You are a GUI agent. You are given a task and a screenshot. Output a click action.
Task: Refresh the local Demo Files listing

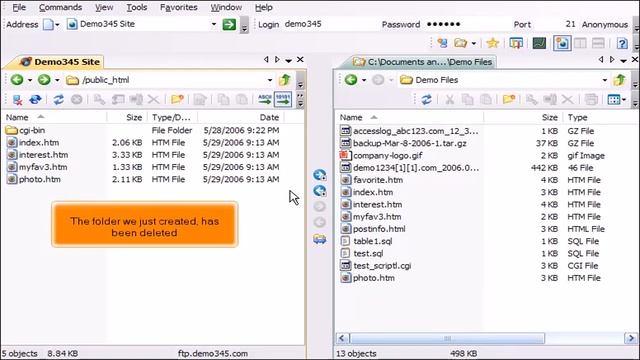(x=427, y=99)
